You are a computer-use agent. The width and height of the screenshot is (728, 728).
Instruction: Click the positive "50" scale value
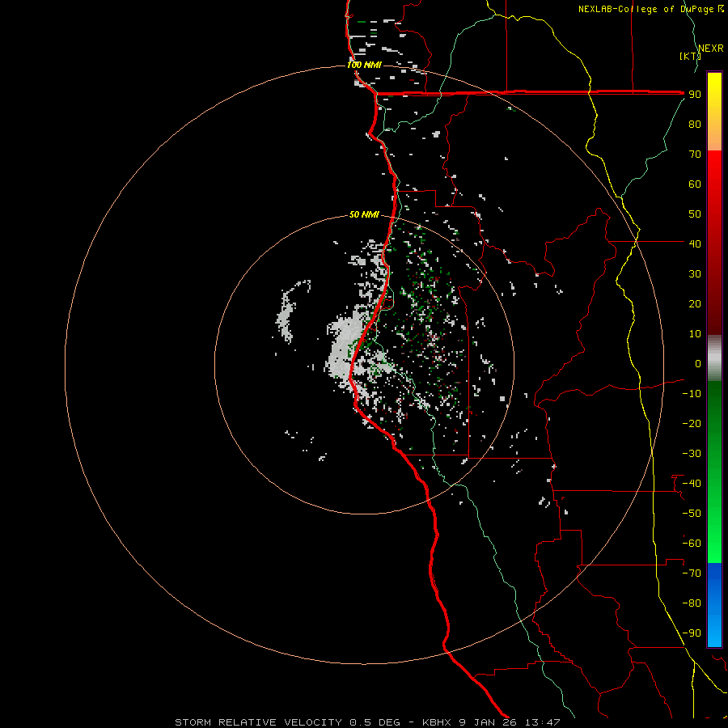[x=695, y=214]
